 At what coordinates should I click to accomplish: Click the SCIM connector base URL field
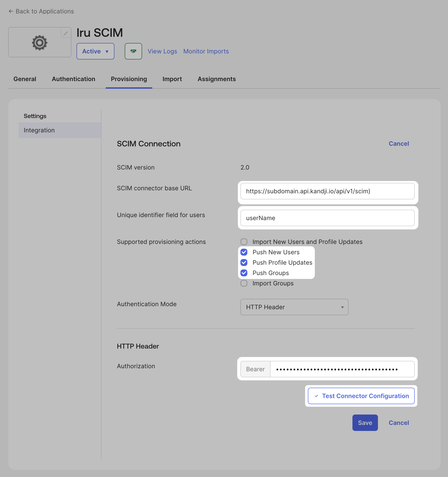pos(327,191)
